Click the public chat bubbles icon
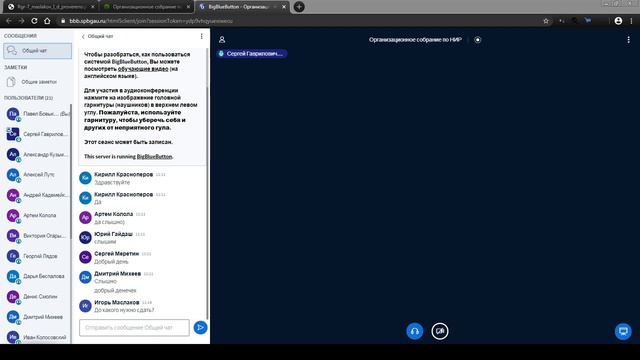The height and width of the screenshot is (360, 640). (x=12, y=51)
